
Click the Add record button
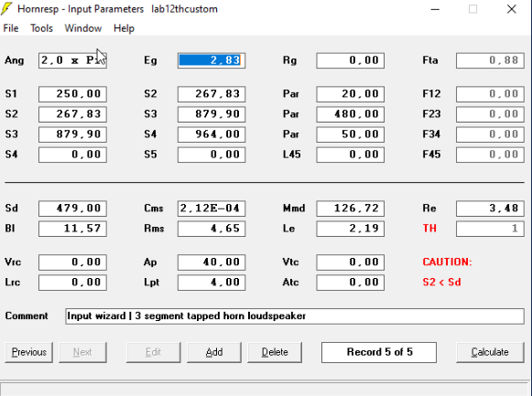[x=214, y=352]
